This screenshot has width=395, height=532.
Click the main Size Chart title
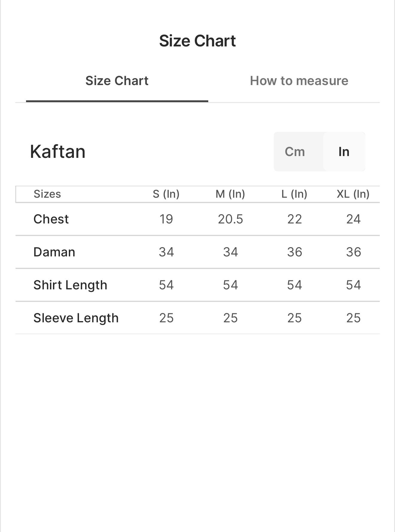click(197, 41)
